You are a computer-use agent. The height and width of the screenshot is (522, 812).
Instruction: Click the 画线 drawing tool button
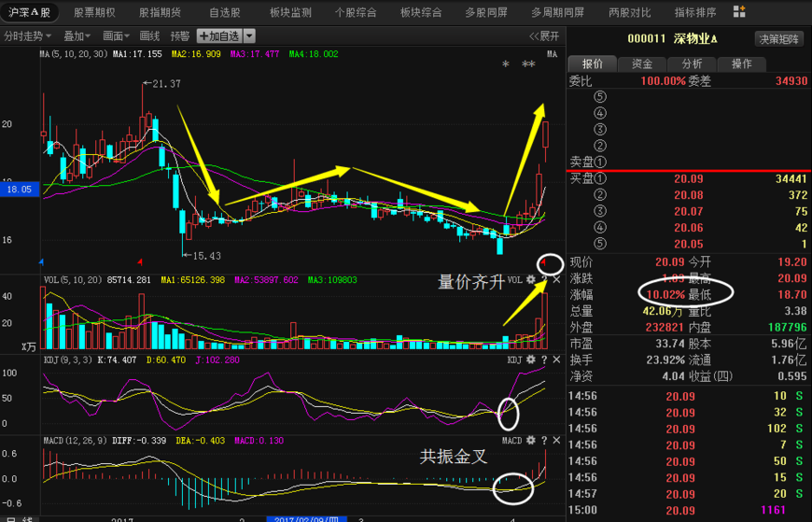(x=149, y=36)
